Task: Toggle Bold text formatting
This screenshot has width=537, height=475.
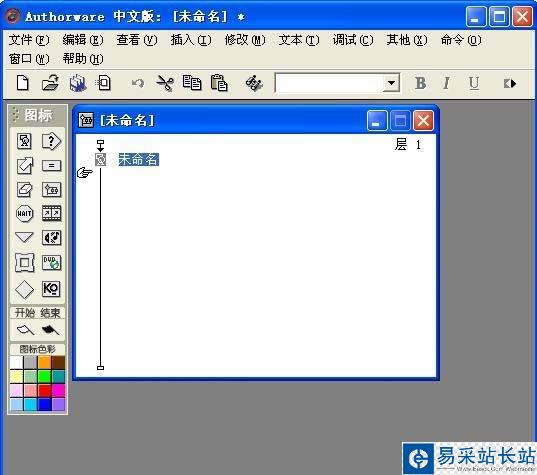Action: tap(421, 83)
